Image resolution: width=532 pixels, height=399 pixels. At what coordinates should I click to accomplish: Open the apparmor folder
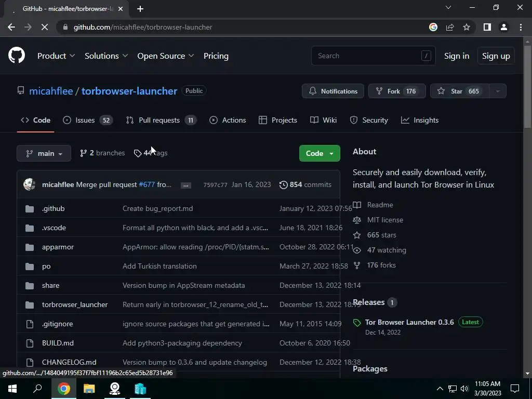click(58, 247)
